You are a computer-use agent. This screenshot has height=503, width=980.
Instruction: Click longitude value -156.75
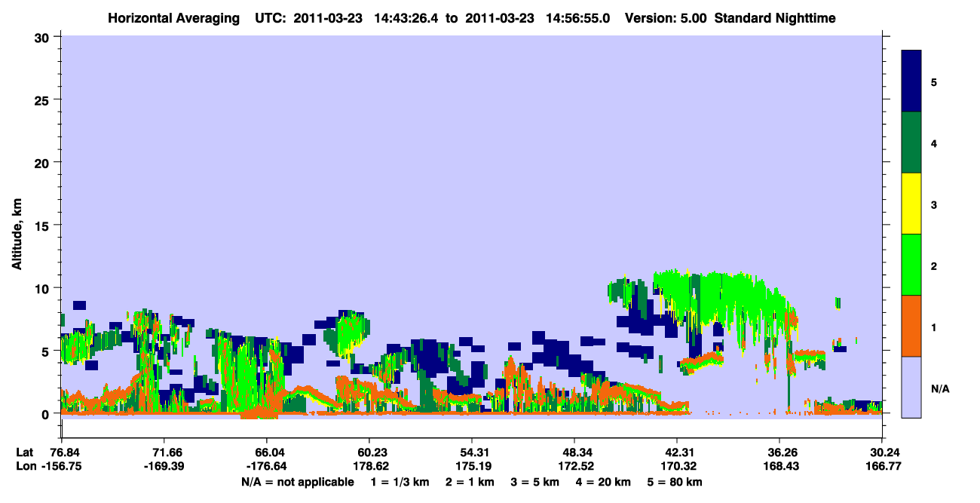click(62, 466)
